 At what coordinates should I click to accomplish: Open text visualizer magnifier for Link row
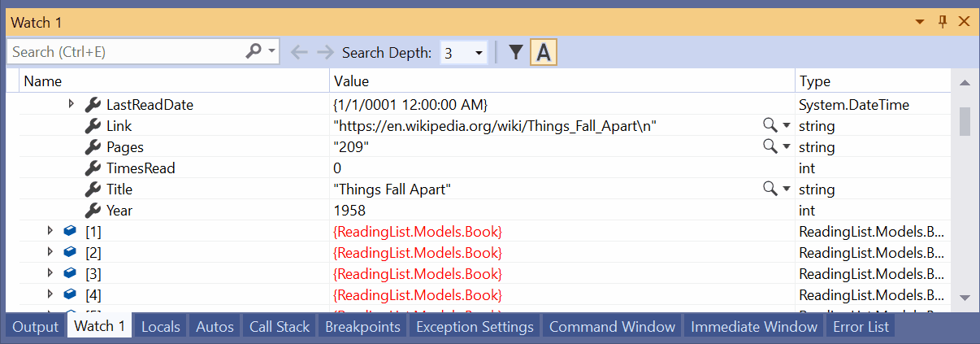pyautogui.click(x=769, y=126)
